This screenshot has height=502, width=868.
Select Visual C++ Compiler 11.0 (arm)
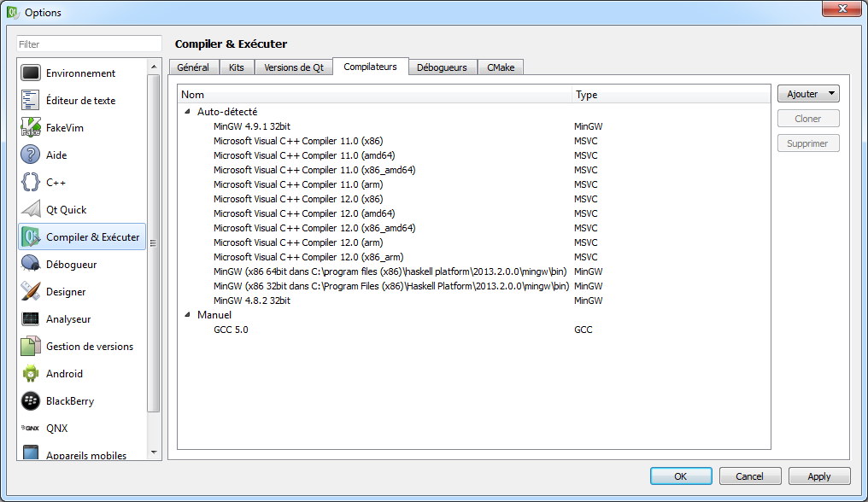click(x=298, y=184)
